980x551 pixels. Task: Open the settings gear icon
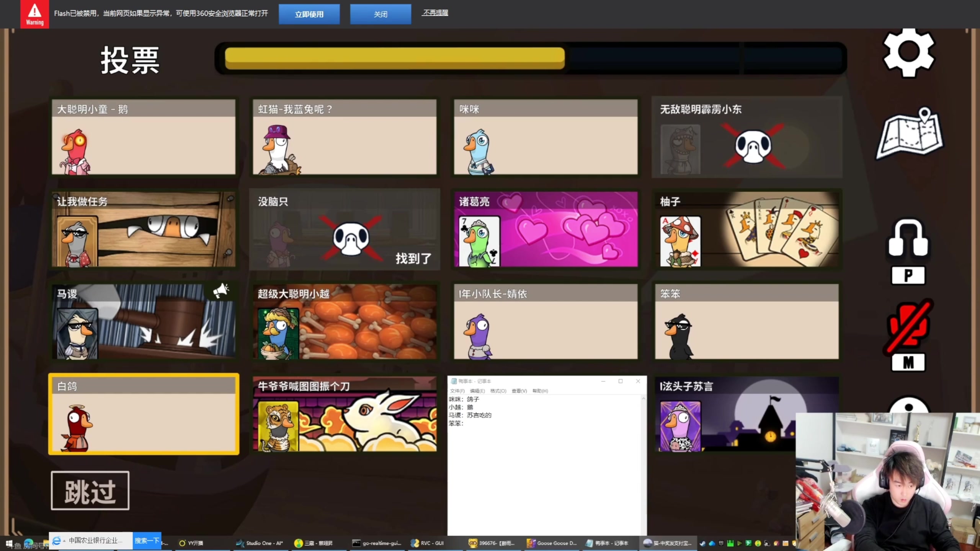(909, 52)
